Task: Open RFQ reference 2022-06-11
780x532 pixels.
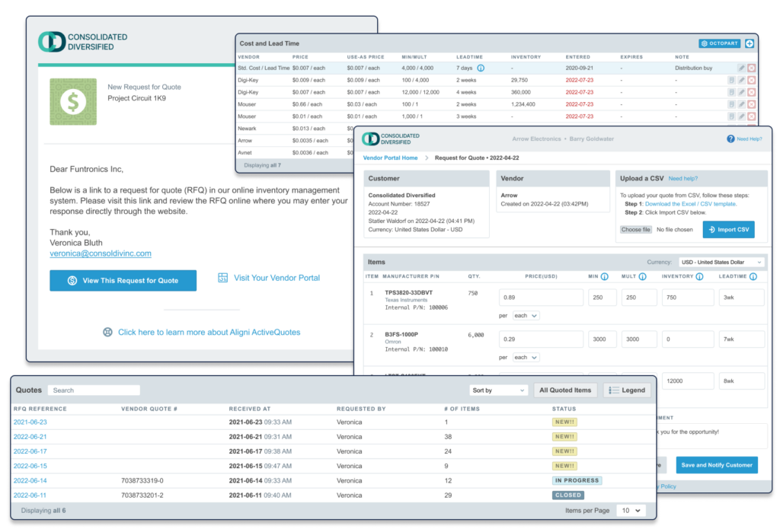Action: [30, 495]
